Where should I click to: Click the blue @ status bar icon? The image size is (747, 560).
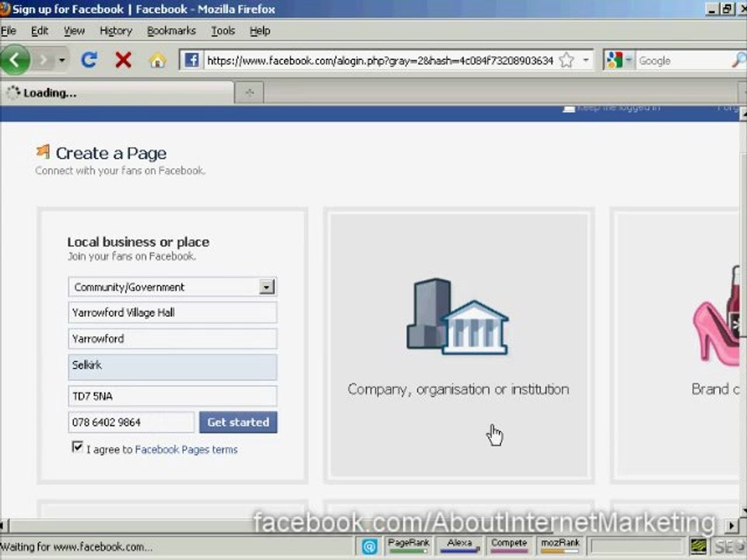[x=369, y=547]
